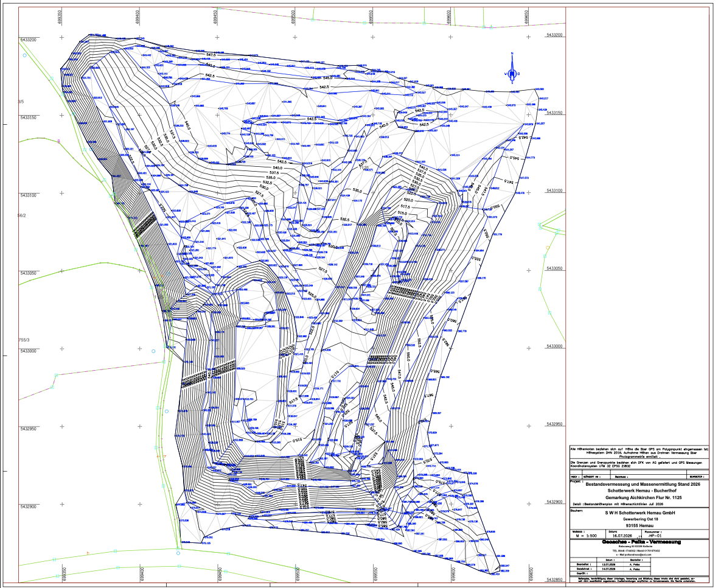Select the 5433150 northing label on right margin
718x588 pixels.
tap(554, 113)
